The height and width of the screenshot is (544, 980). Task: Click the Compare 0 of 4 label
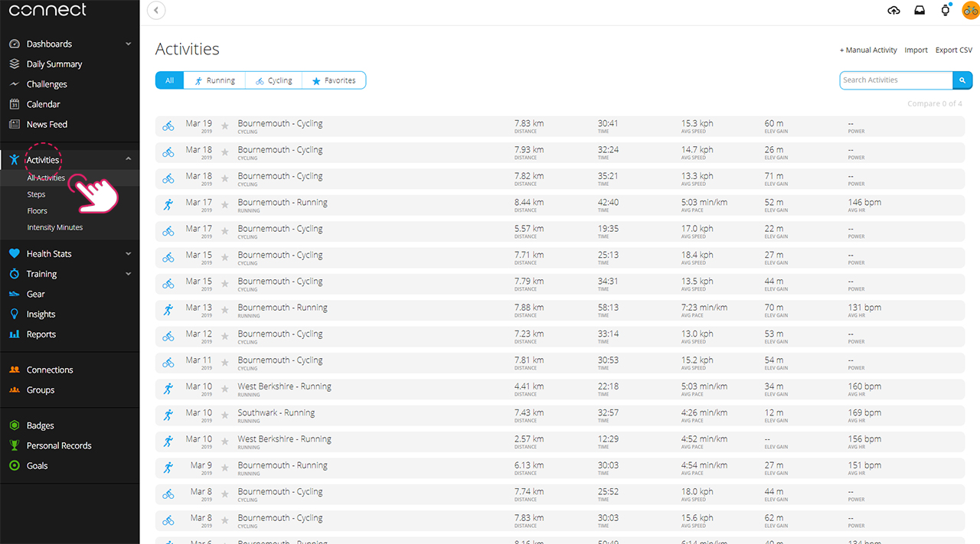click(x=935, y=104)
